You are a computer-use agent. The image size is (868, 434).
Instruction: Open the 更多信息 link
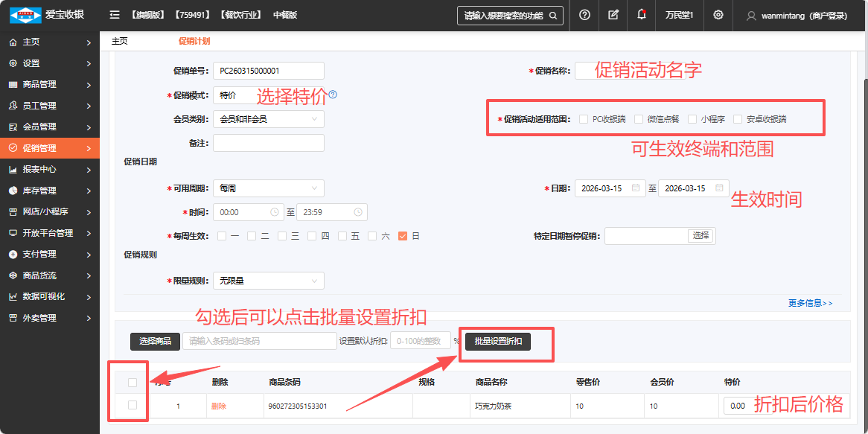810,303
